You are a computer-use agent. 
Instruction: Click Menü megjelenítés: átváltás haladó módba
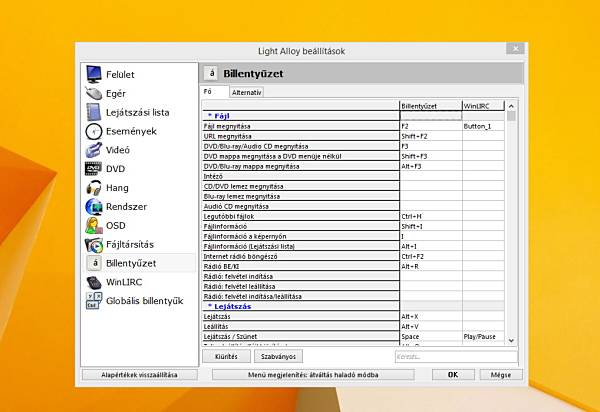313,375
